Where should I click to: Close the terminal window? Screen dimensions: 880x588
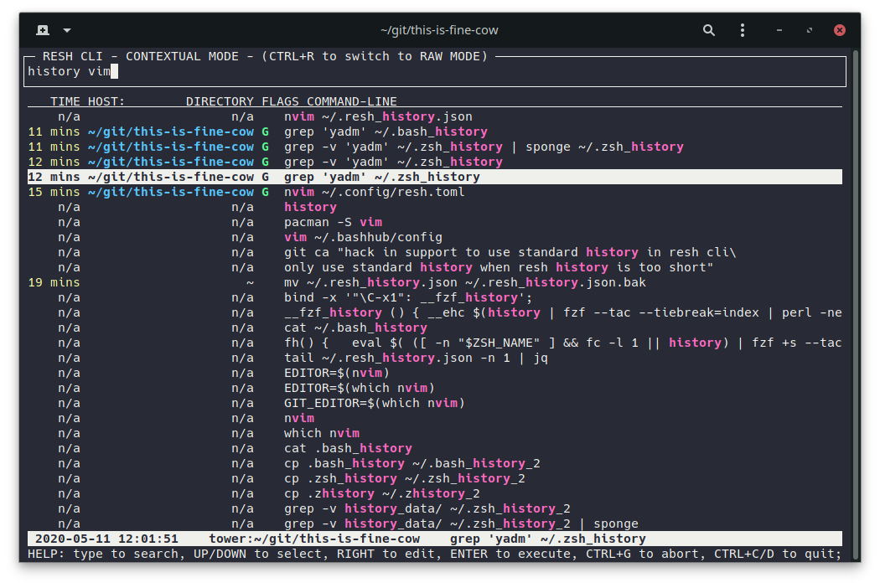[x=839, y=30]
